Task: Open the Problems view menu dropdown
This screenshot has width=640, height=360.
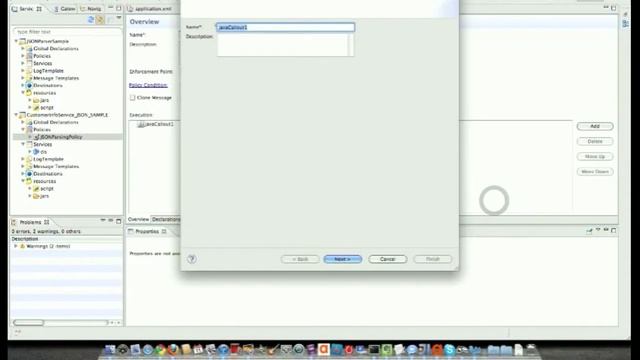Action: (103, 220)
